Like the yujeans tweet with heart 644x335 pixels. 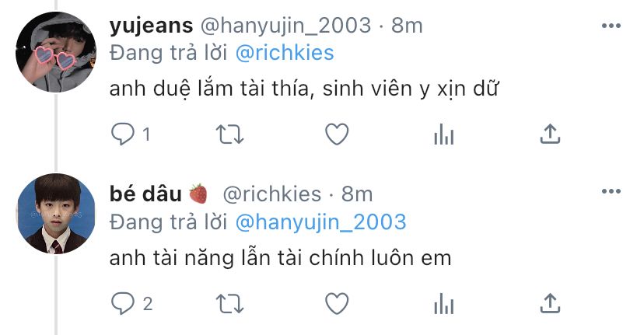coord(337,134)
